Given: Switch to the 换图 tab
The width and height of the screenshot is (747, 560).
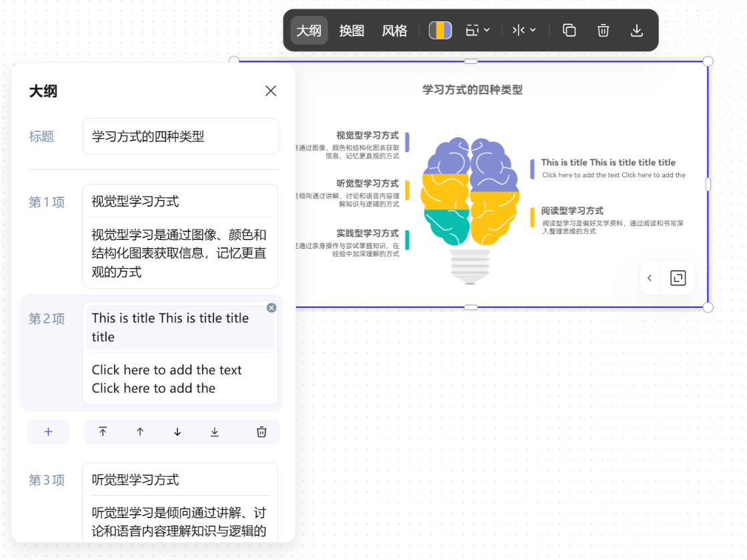Looking at the screenshot, I should click(351, 30).
